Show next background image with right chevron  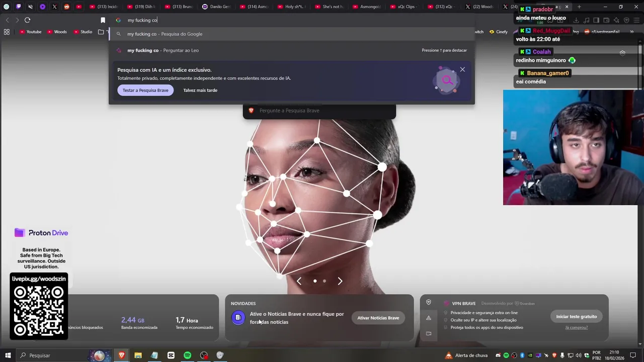(340, 281)
